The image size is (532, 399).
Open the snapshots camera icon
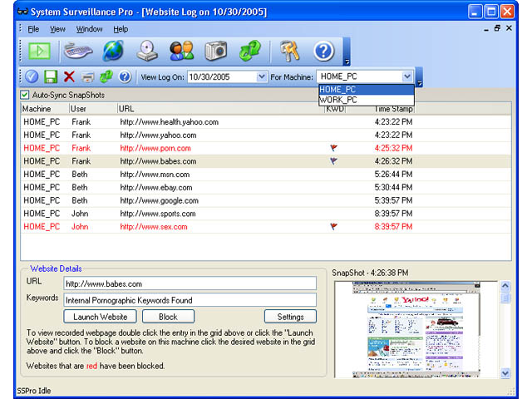click(x=216, y=51)
